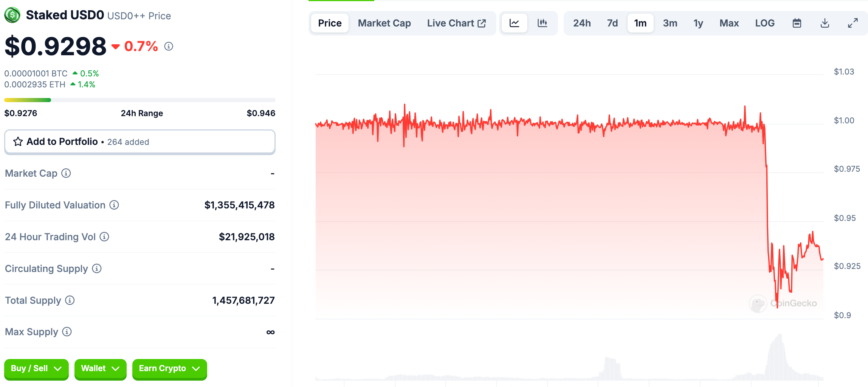Click the $0.9298 current price
The image size is (868, 387).
(56, 46)
